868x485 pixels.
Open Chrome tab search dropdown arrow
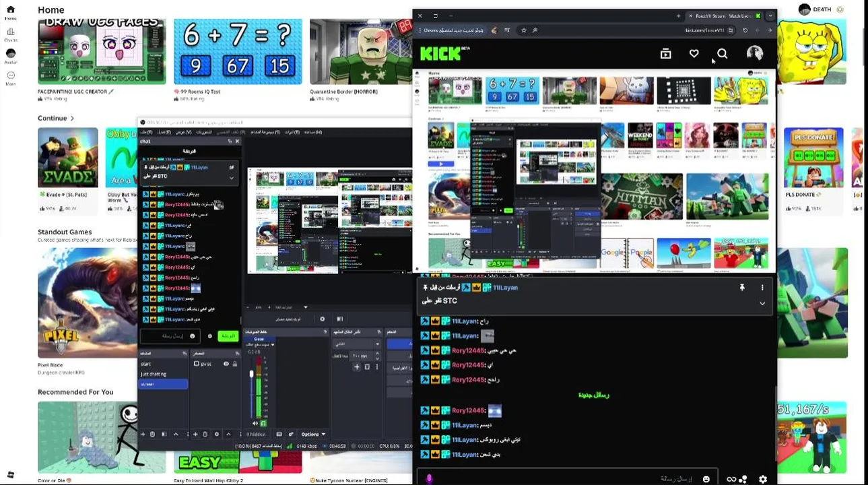(x=770, y=15)
